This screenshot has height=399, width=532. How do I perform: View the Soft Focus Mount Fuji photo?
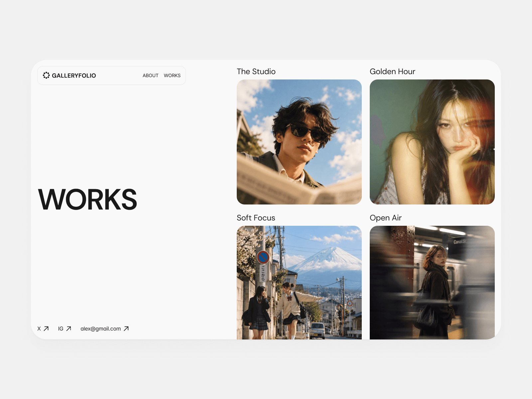tap(299, 283)
